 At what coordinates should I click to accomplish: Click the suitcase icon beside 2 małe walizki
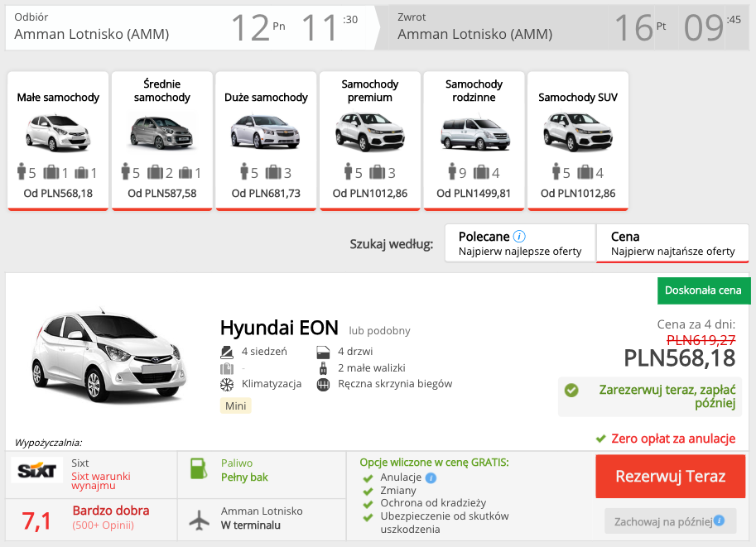(323, 368)
